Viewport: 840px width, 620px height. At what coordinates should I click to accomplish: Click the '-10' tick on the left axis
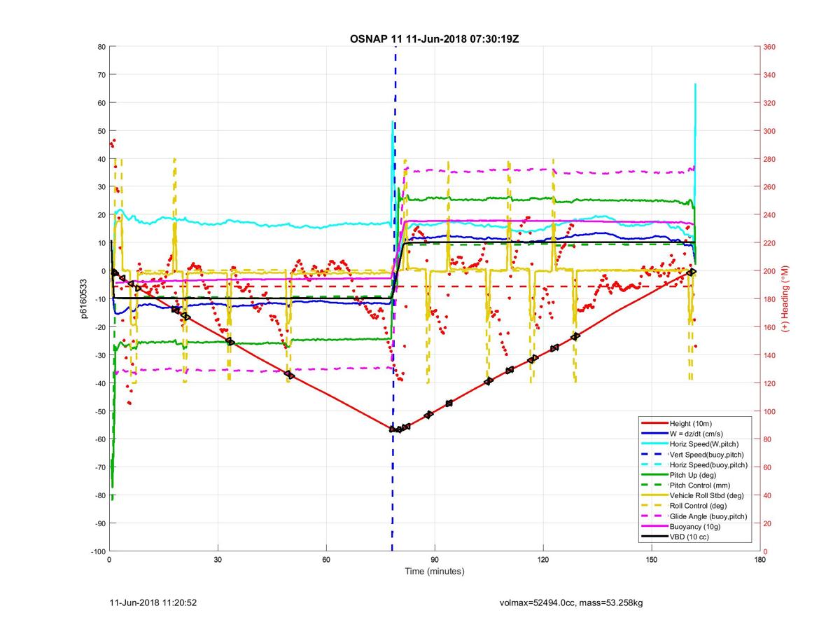click(99, 299)
